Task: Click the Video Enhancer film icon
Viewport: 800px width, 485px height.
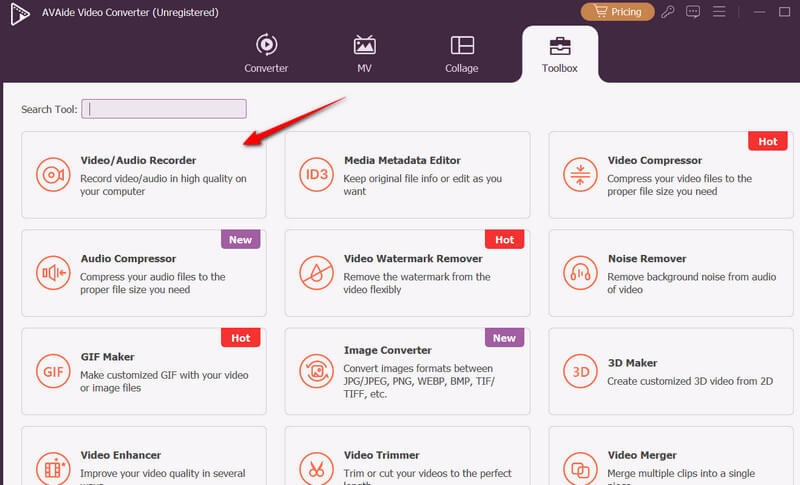Action: point(53,468)
